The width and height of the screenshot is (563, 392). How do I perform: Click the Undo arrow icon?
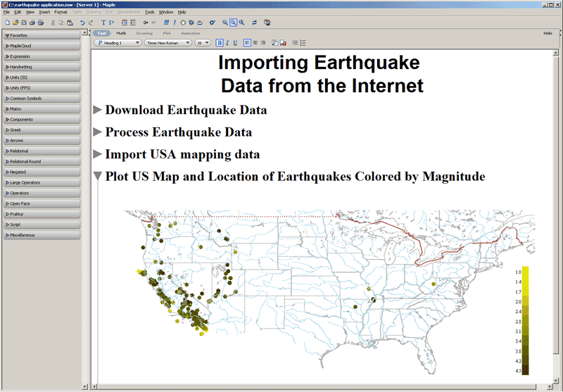tap(82, 23)
